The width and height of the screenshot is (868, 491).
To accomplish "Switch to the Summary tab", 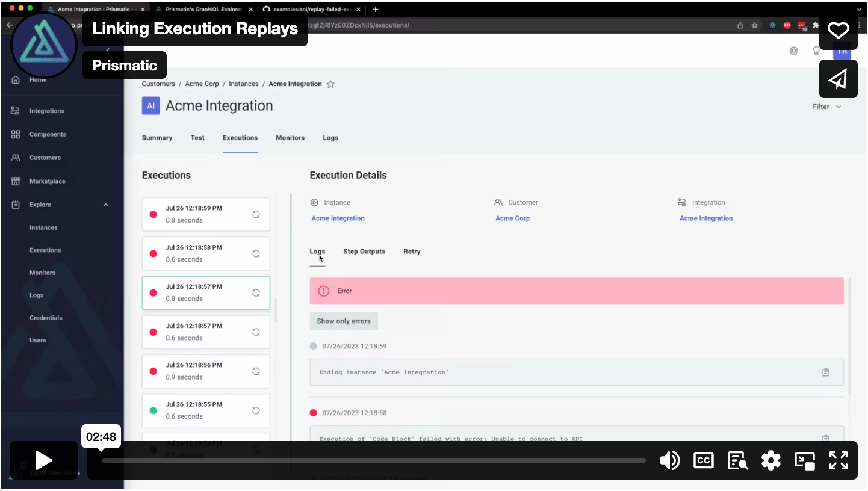I will coord(157,138).
